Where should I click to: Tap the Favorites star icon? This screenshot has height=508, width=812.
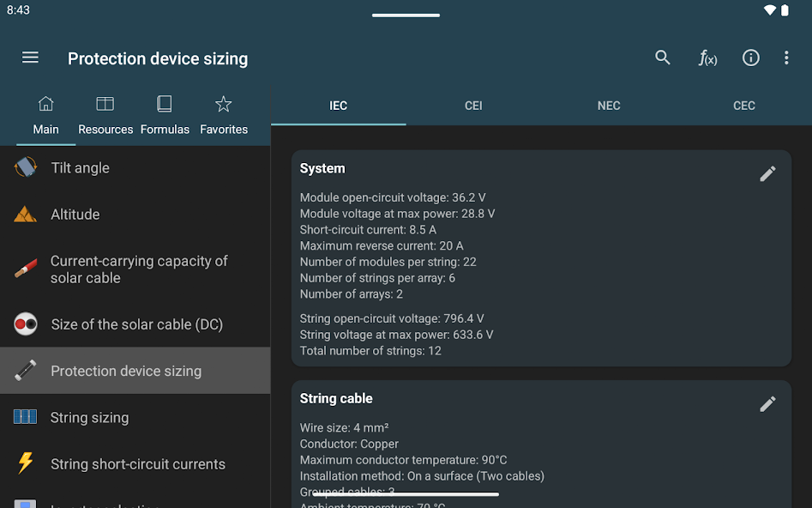pos(223,104)
